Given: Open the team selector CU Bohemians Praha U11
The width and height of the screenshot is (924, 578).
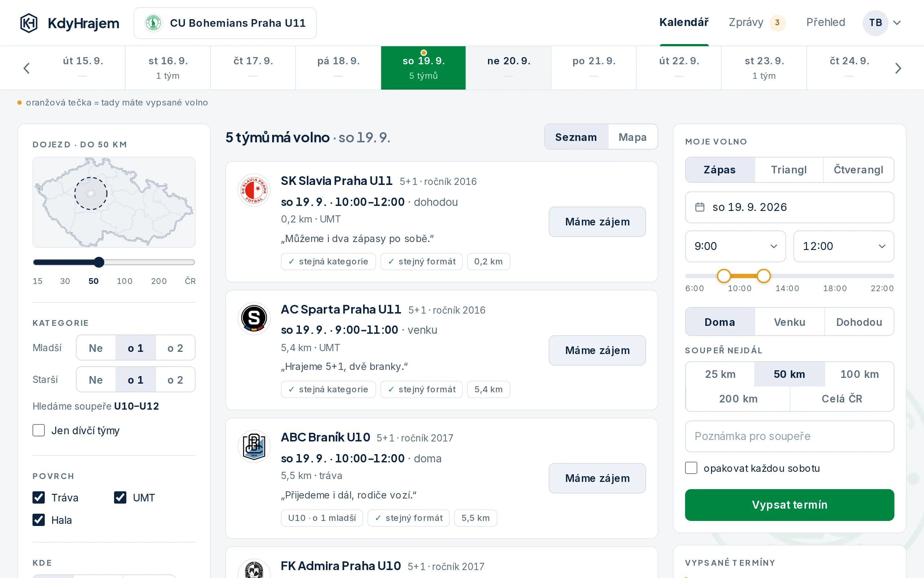Looking at the screenshot, I should point(225,23).
